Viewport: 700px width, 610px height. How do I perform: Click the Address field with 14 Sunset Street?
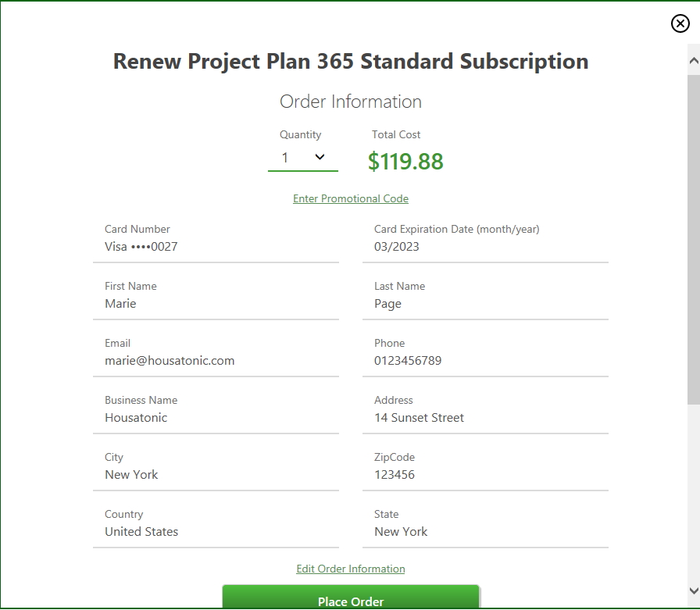(x=485, y=412)
